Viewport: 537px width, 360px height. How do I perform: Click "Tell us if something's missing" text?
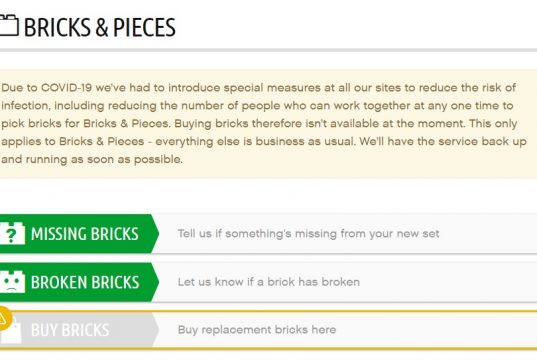pos(308,234)
